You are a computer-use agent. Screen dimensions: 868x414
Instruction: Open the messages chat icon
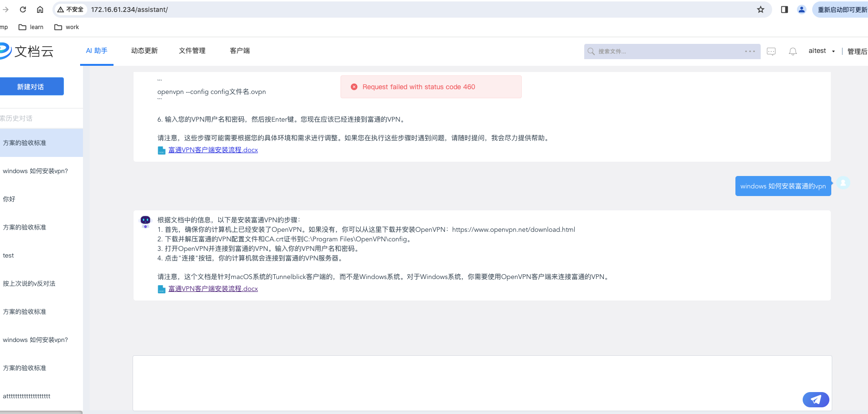tap(771, 52)
